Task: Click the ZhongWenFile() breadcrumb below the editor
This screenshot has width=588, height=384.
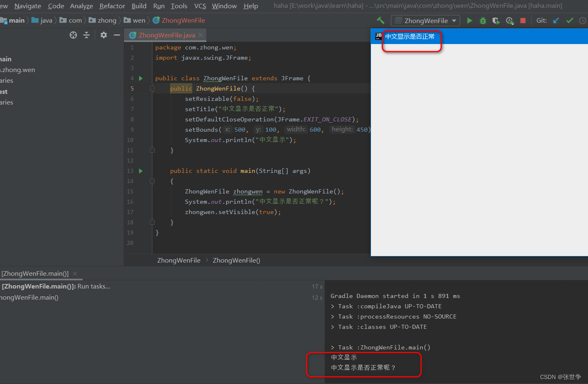Action: (x=236, y=260)
